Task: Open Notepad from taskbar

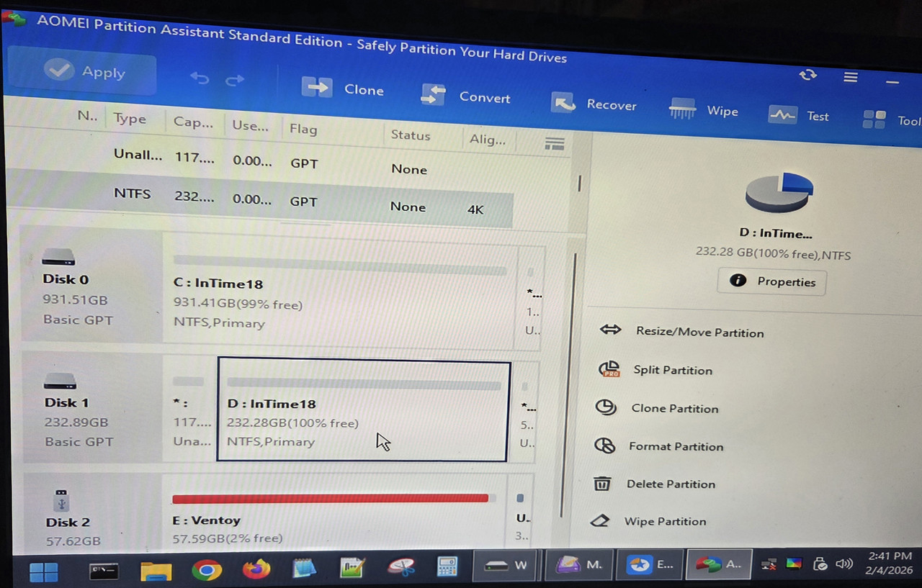Action: tap(304, 569)
